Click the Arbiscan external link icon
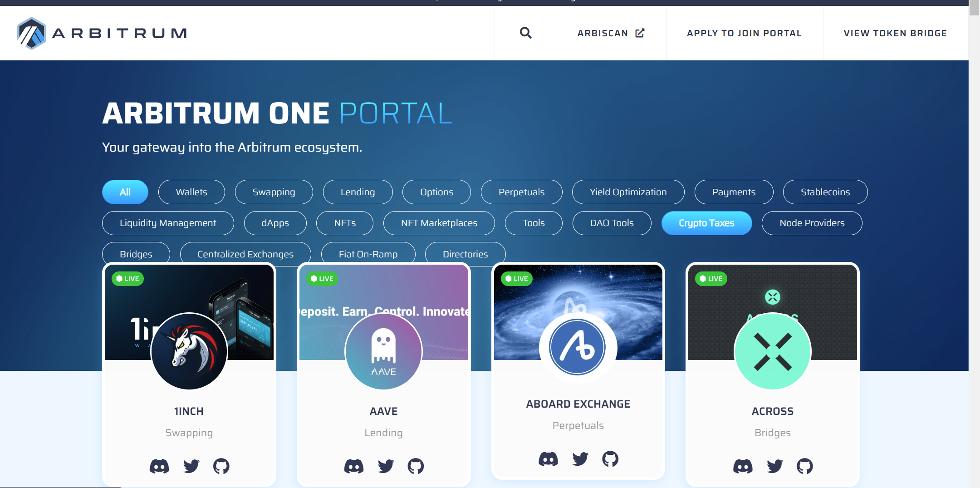Image resolution: width=980 pixels, height=488 pixels. [x=640, y=33]
